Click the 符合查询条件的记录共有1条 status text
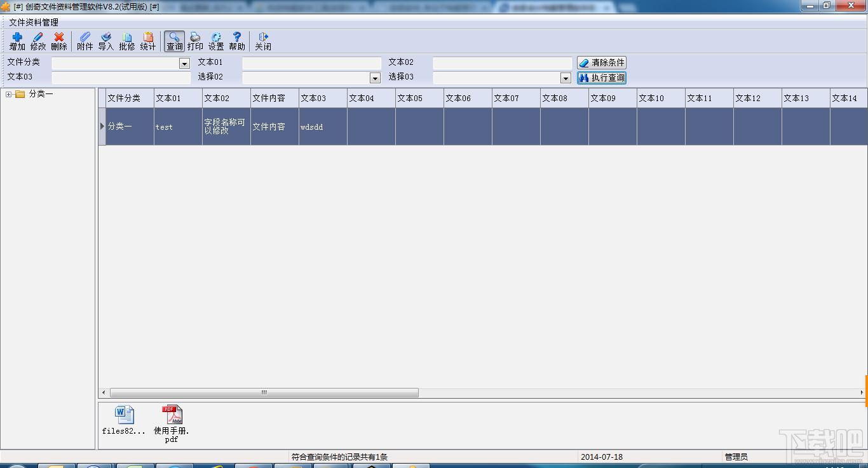Screen dimensions: 868x468 (339, 457)
